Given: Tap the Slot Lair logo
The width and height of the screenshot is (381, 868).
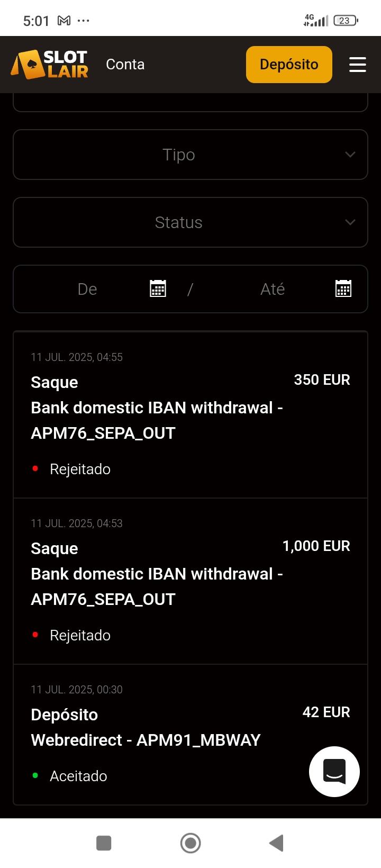Looking at the screenshot, I should (x=50, y=65).
